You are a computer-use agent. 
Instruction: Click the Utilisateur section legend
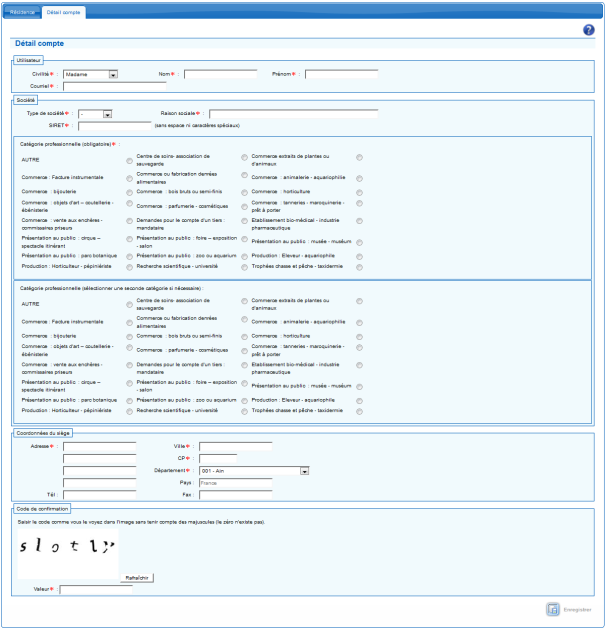pos(29,60)
